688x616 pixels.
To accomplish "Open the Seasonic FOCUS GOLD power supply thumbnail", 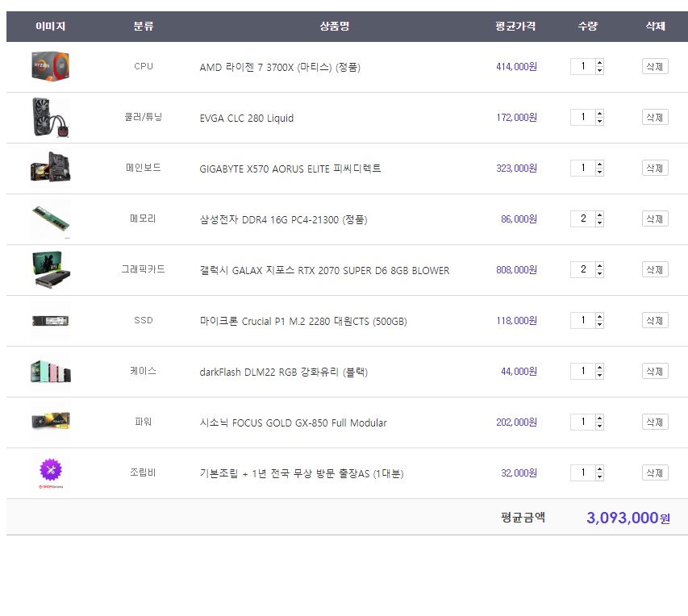I will coord(51,422).
